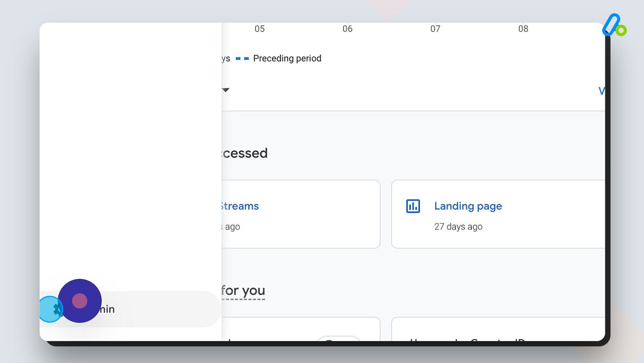Click the '27 days ago' text
Image resolution: width=644 pixels, height=363 pixels.
pyautogui.click(x=458, y=227)
